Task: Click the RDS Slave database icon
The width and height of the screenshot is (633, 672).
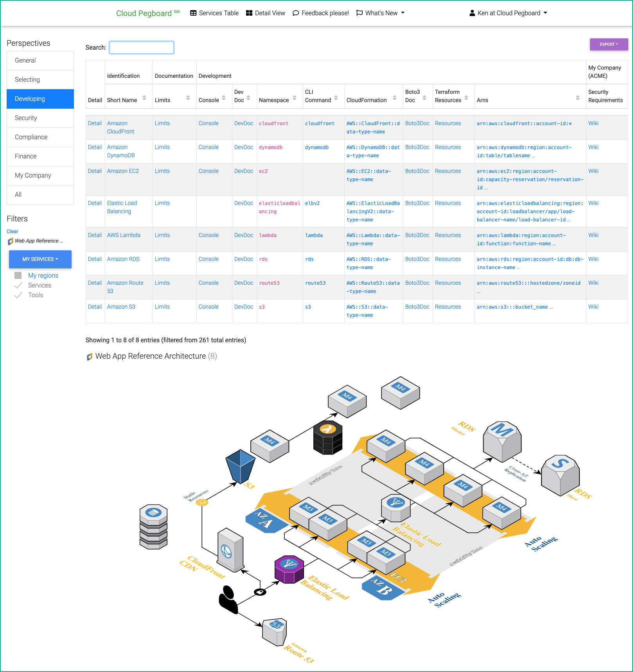Action: (x=560, y=475)
